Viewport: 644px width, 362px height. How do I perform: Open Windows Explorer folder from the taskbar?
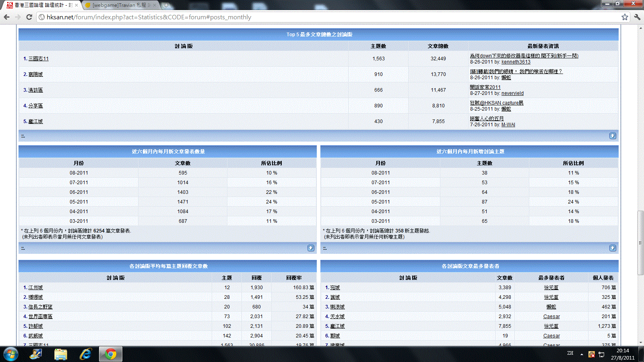(x=61, y=354)
